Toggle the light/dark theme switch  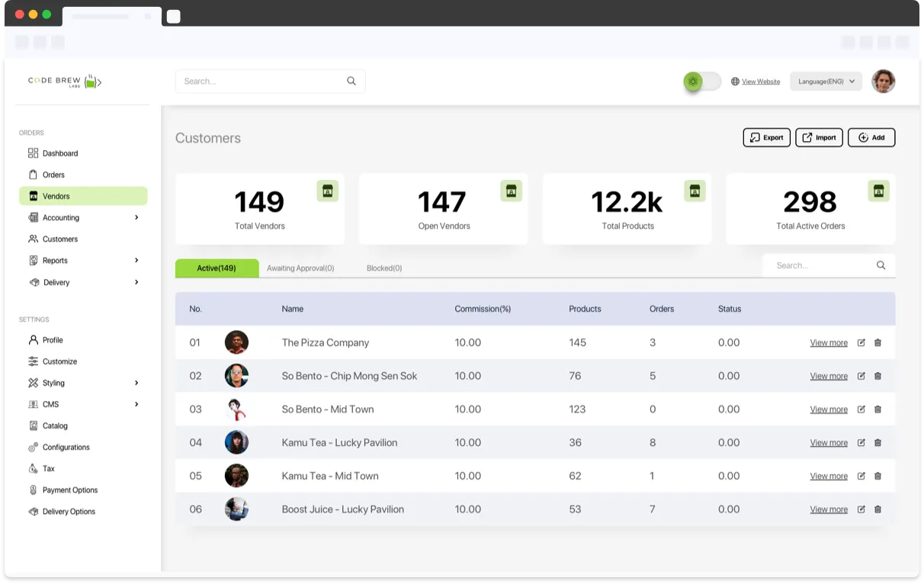tap(701, 82)
